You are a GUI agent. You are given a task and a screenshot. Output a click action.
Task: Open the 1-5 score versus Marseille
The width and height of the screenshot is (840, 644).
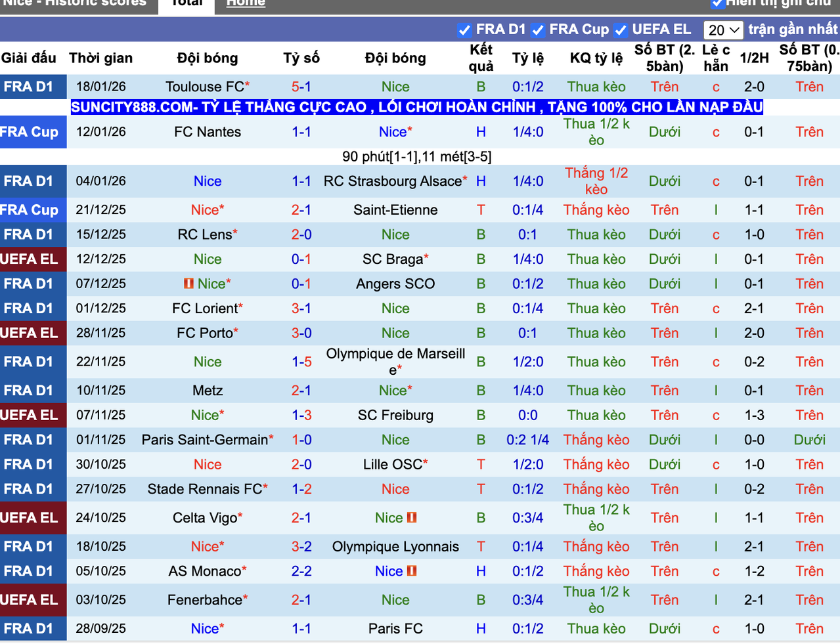(301, 362)
